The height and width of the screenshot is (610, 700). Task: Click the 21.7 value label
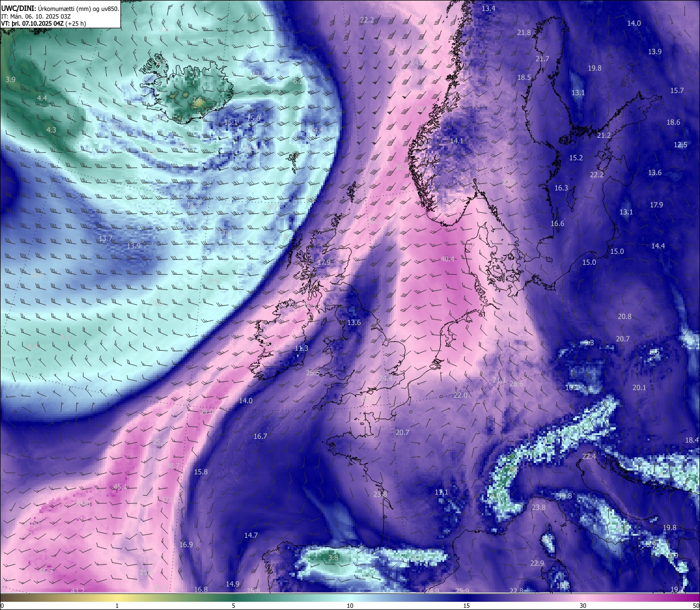(542, 59)
